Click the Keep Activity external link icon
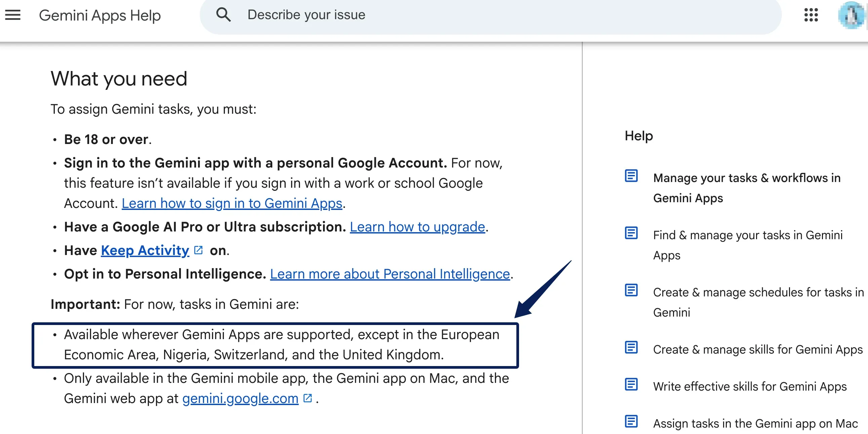Screen dimensions: 868x434 (198, 250)
